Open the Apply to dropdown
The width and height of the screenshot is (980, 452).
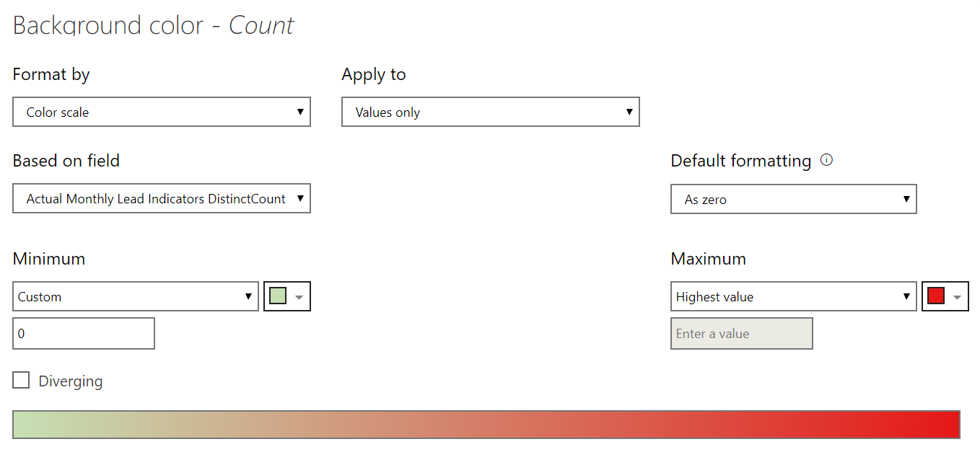[491, 112]
